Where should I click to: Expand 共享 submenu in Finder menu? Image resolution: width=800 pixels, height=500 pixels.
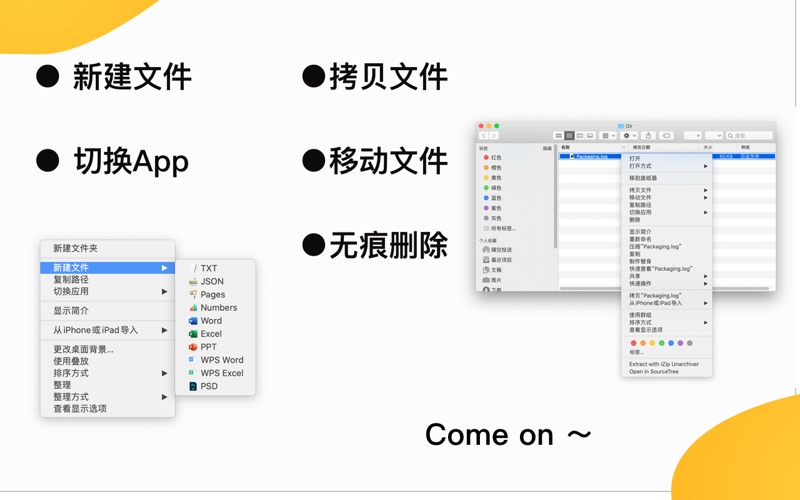(666, 276)
